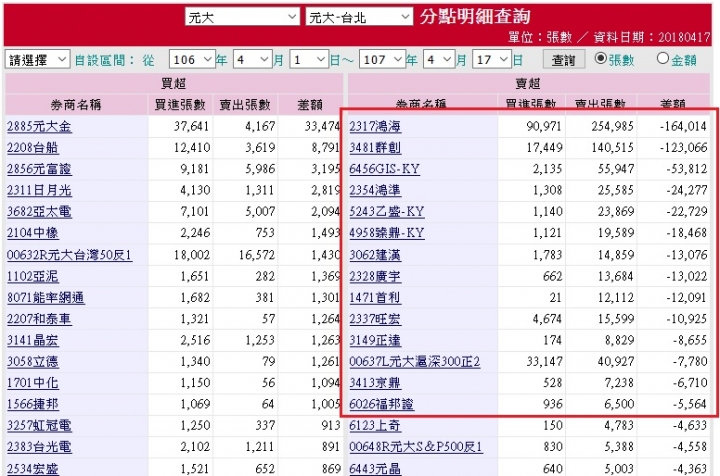Open the 3682亞太電 stock link
The height and width of the screenshot is (476, 720).
pos(39,212)
